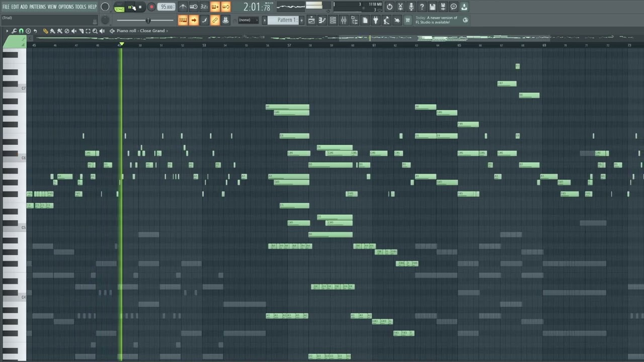The width and height of the screenshot is (644, 362).
Task: Select the Mute tool
Action: pos(74,31)
